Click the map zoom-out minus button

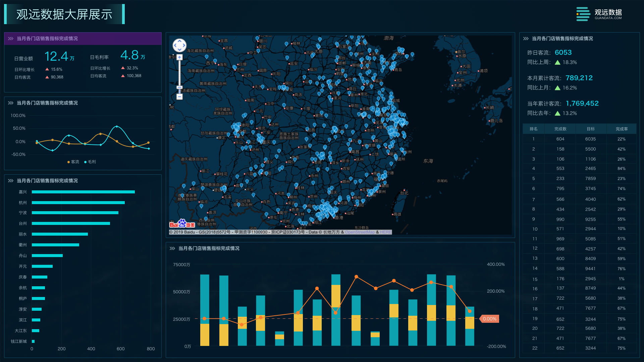tap(180, 97)
